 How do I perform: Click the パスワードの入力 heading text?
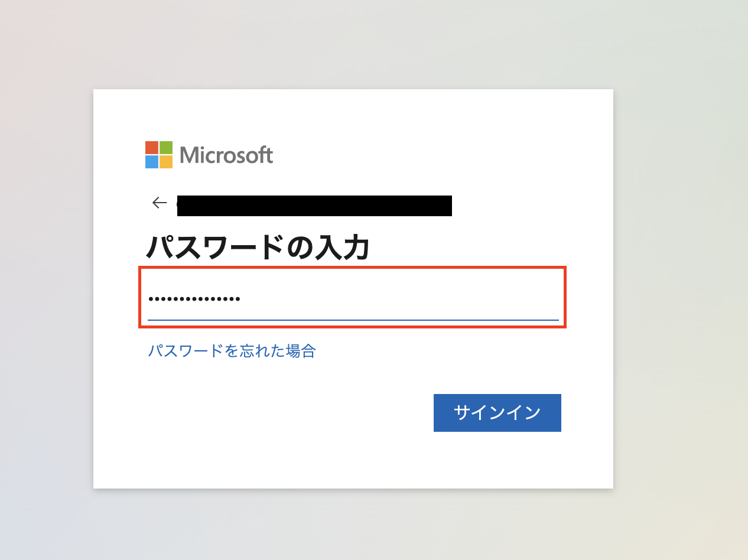click(258, 247)
